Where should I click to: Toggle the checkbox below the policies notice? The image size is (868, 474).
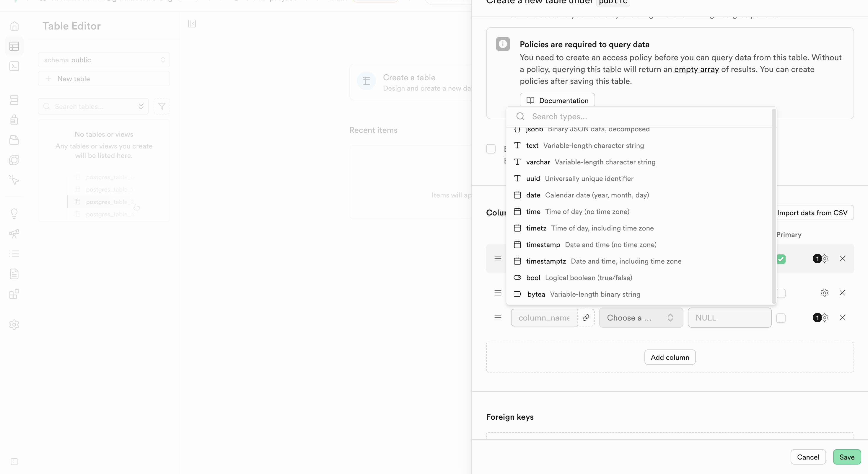point(491,149)
